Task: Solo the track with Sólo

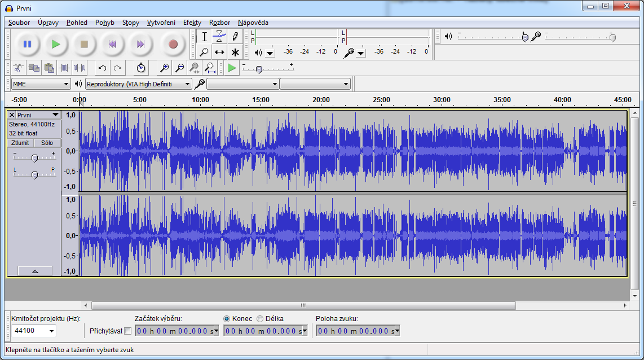Action: coord(47,143)
